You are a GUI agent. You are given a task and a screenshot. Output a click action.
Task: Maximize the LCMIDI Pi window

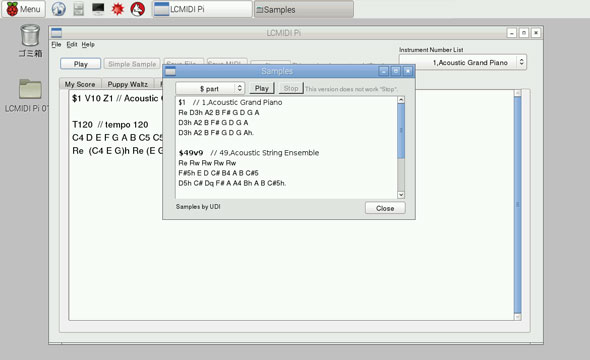click(524, 33)
